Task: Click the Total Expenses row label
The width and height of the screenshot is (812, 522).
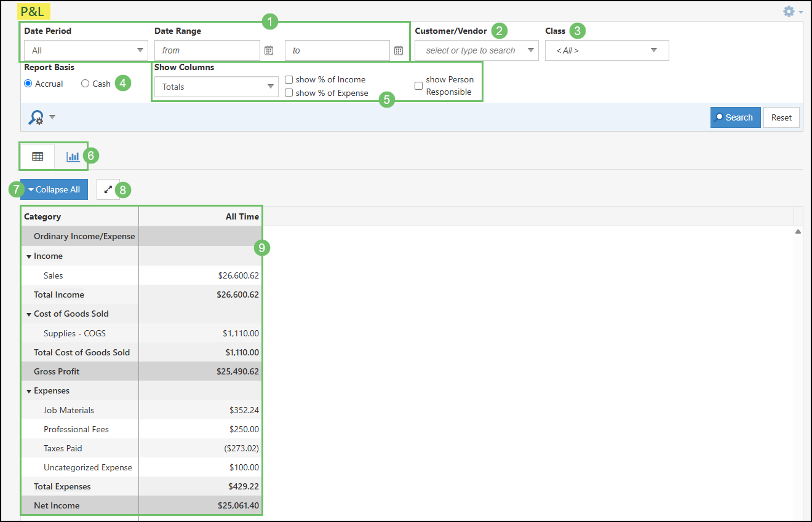Action: 62,486
